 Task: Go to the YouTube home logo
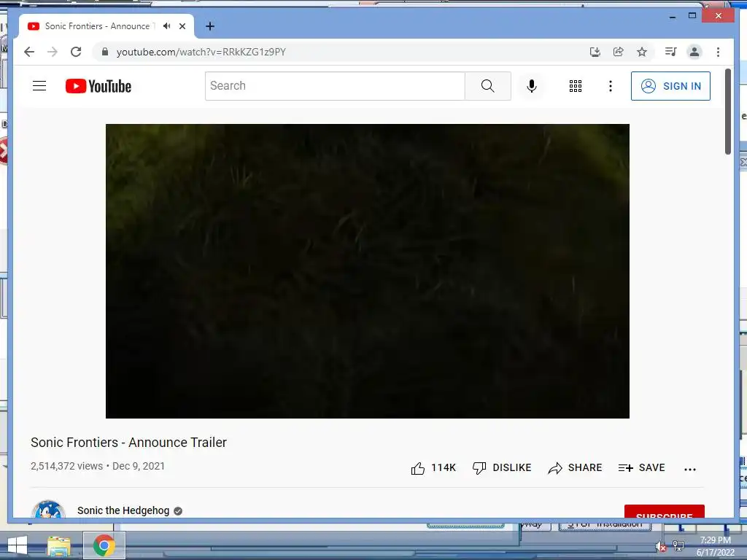(x=98, y=86)
